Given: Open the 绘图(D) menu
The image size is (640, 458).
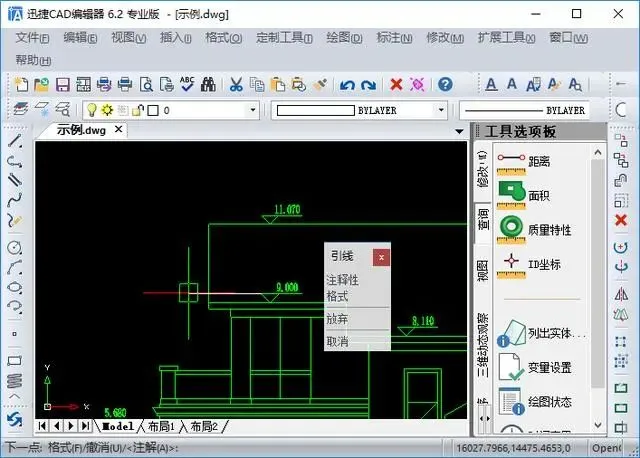Looking at the screenshot, I should pos(344,38).
